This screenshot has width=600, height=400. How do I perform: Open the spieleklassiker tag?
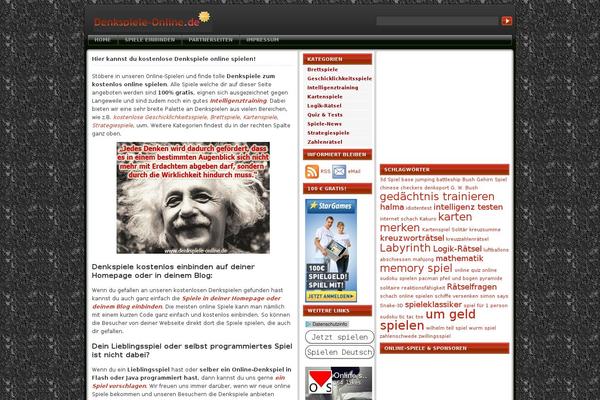pos(433,305)
